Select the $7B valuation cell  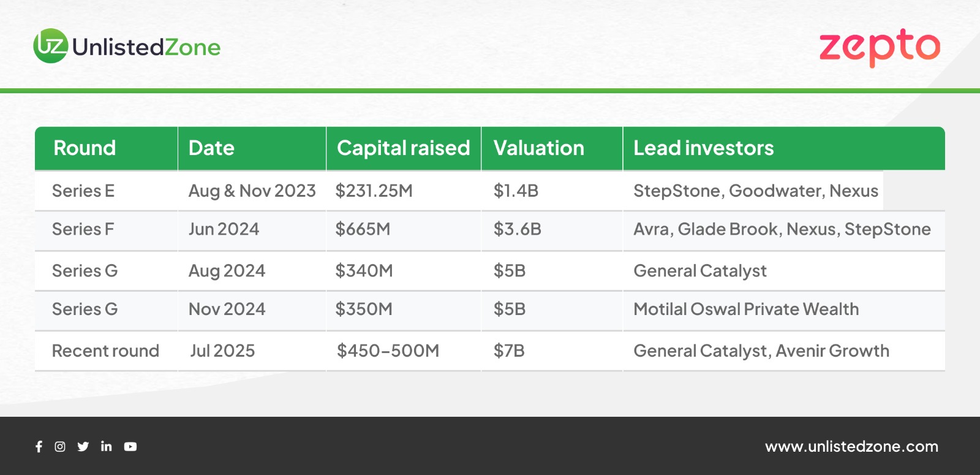pyautogui.click(x=509, y=351)
